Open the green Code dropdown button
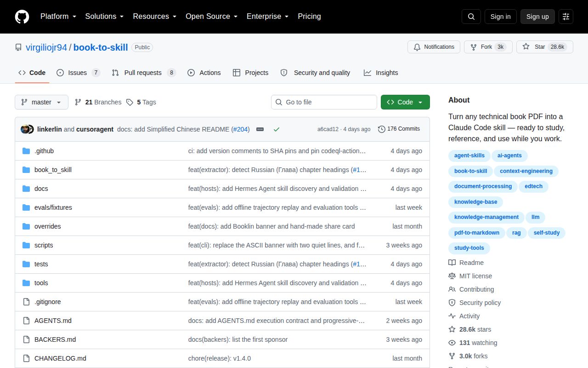Viewport: 588px width, 368px height. (x=405, y=102)
